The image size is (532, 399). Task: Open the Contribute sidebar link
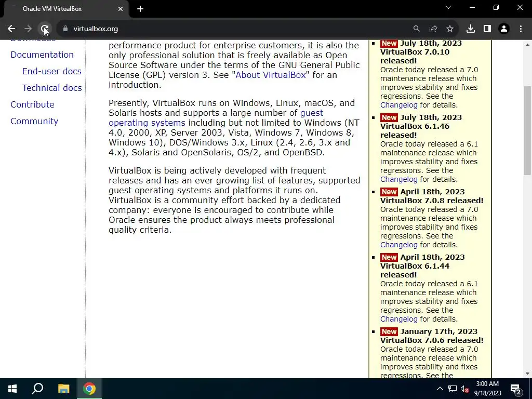[x=32, y=104]
